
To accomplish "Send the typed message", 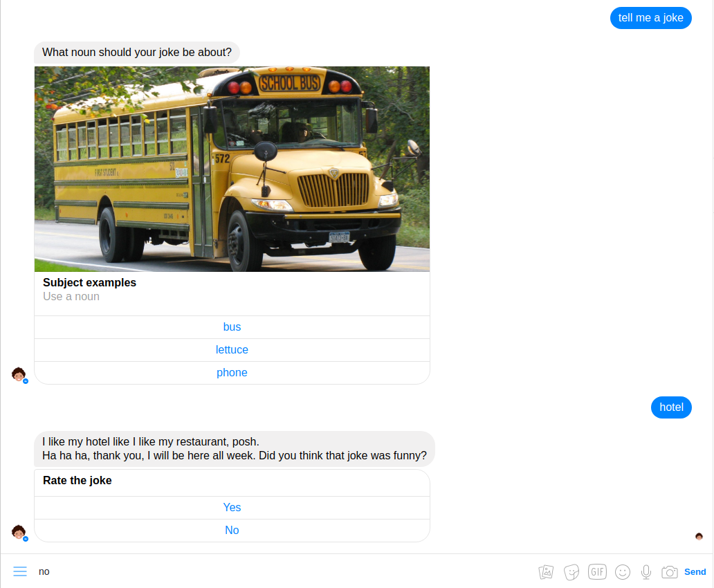I will [x=695, y=571].
